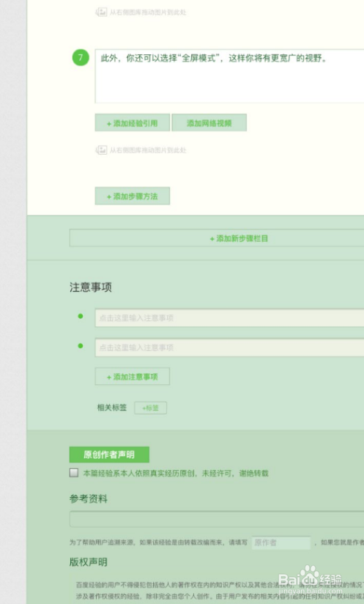Image resolution: width=364 pixels, height=604 pixels.
Task: Click 添加网络视频 button under step 7
Action: [x=209, y=123]
